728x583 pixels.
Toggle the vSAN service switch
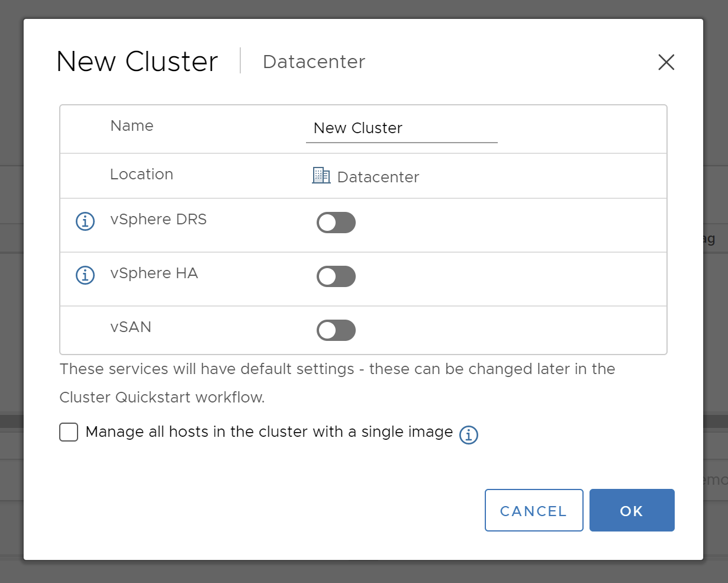click(336, 330)
